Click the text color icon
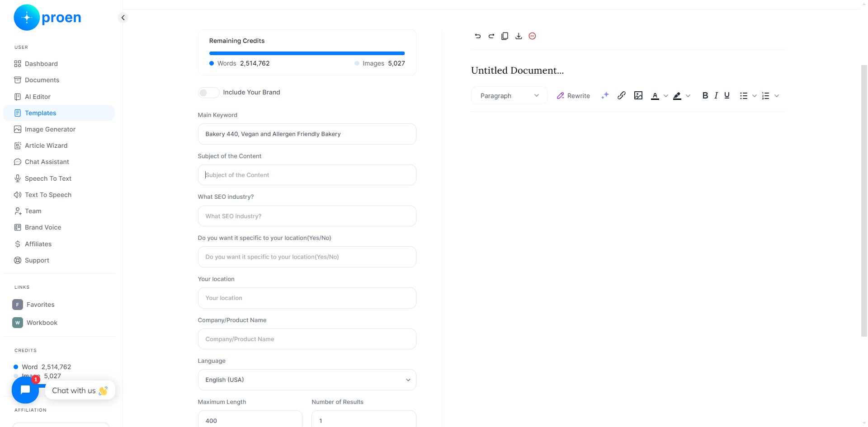Viewport: 868px width, 427px height. click(x=655, y=96)
